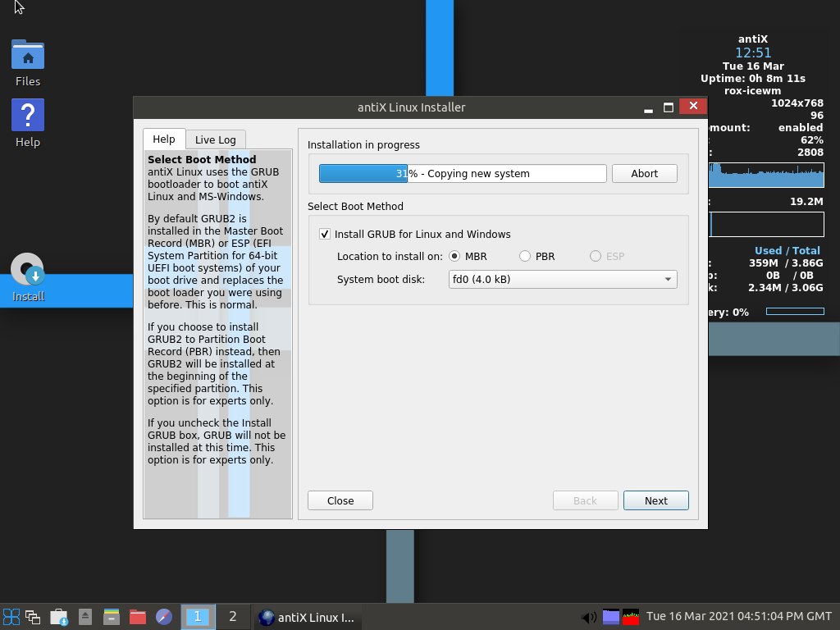Open the file cabinet taskbar icon
The height and width of the screenshot is (630, 840).
tap(112, 617)
